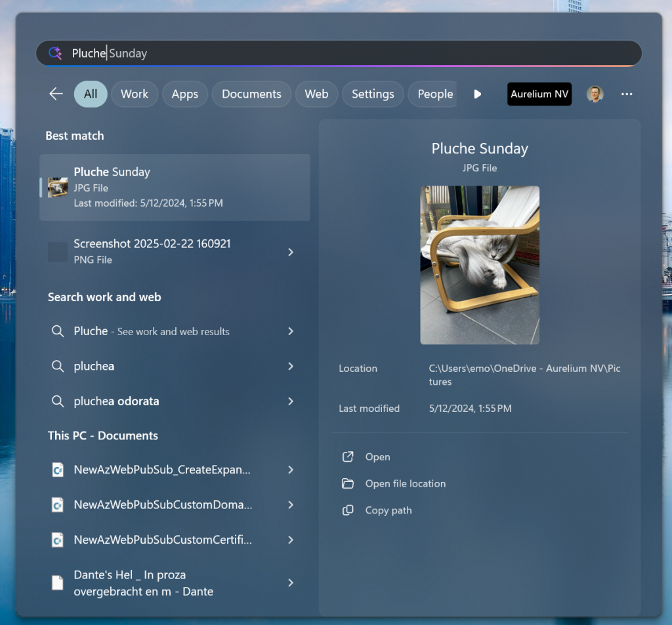Click the back arrow icon
672x625 pixels.
[56, 94]
